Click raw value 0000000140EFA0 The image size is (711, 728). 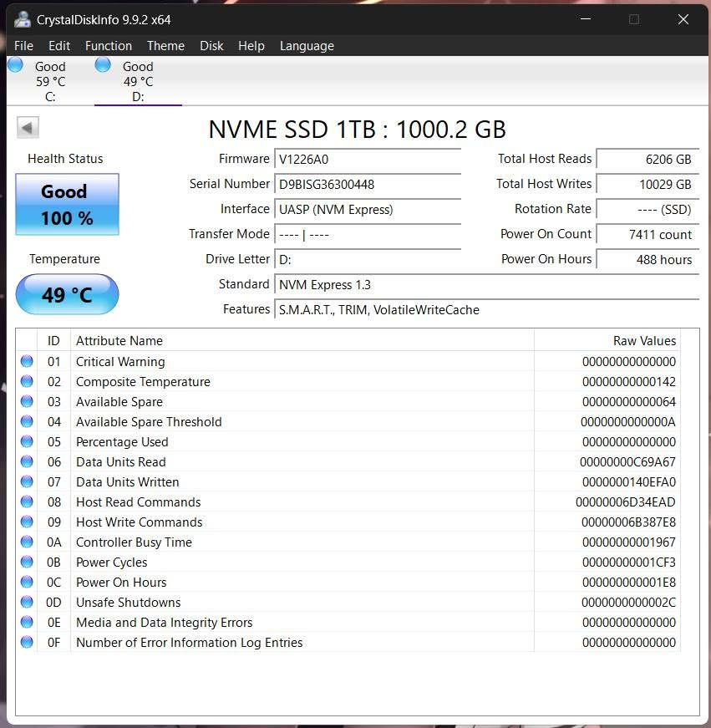(629, 482)
